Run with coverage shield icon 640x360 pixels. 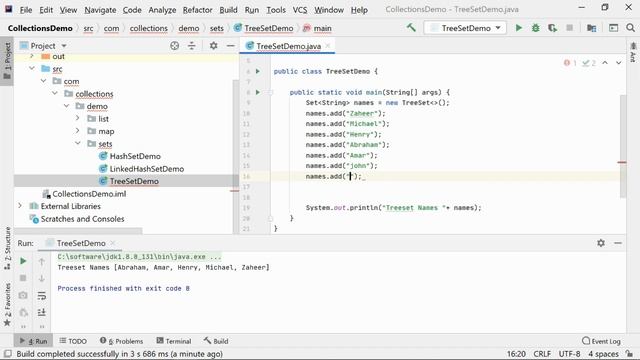click(x=552, y=28)
